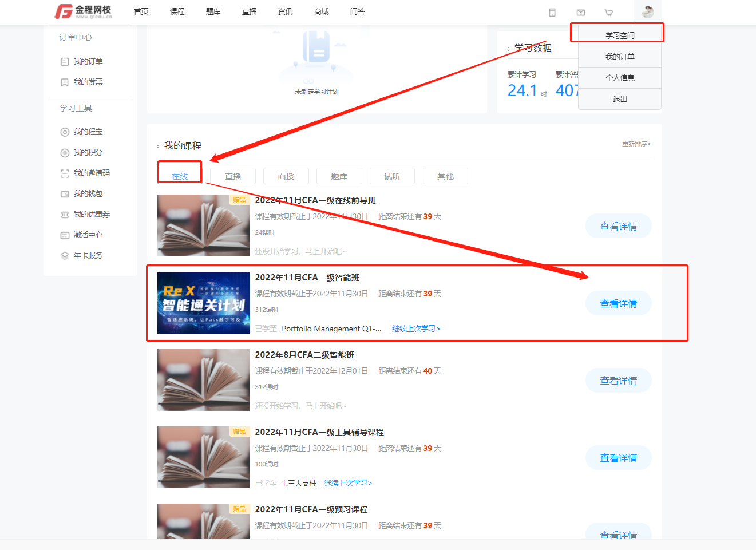This screenshot has width=756, height=550.
Task: Open 激活中心 in the sidebar
Action: (88, 235)
